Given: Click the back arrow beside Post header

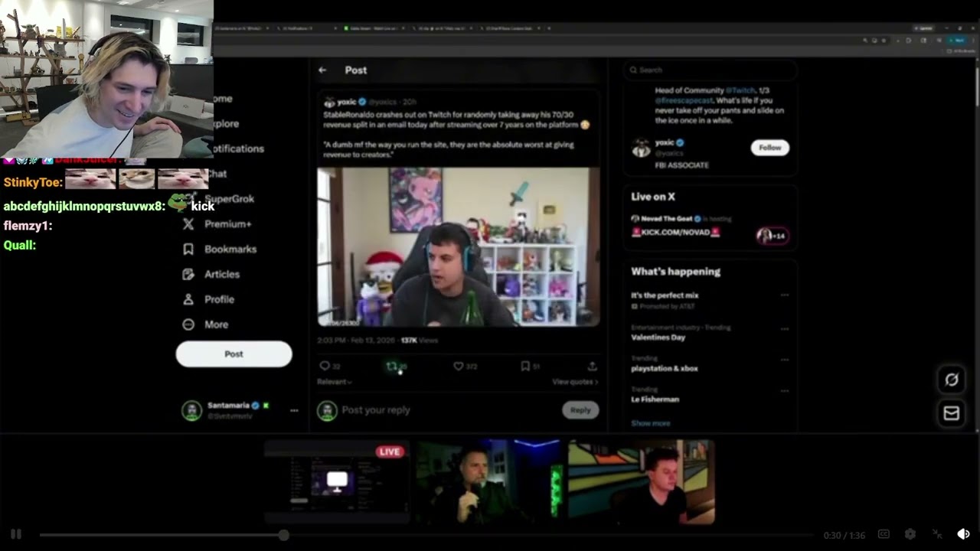Looking at the screenshot, I should click(322, 70).
